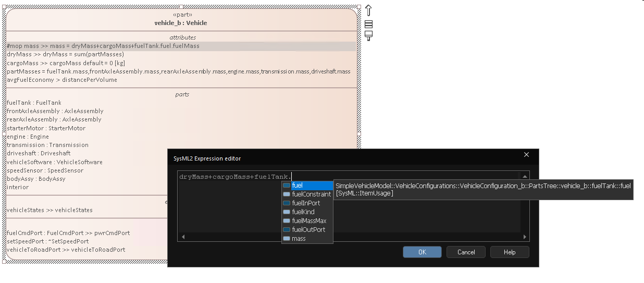The image size is (644, 283).
Task: Click the up arrow icon beside vehicle_b
Action: click(368, 10)
